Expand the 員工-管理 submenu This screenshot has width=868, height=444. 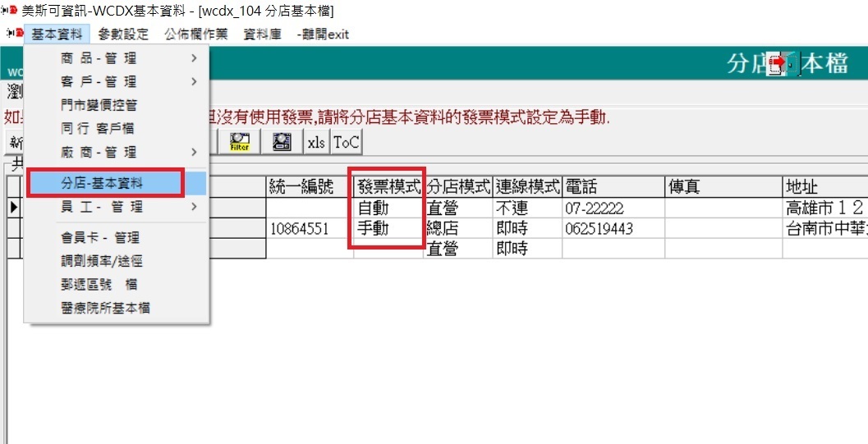[x=117, y=207]
